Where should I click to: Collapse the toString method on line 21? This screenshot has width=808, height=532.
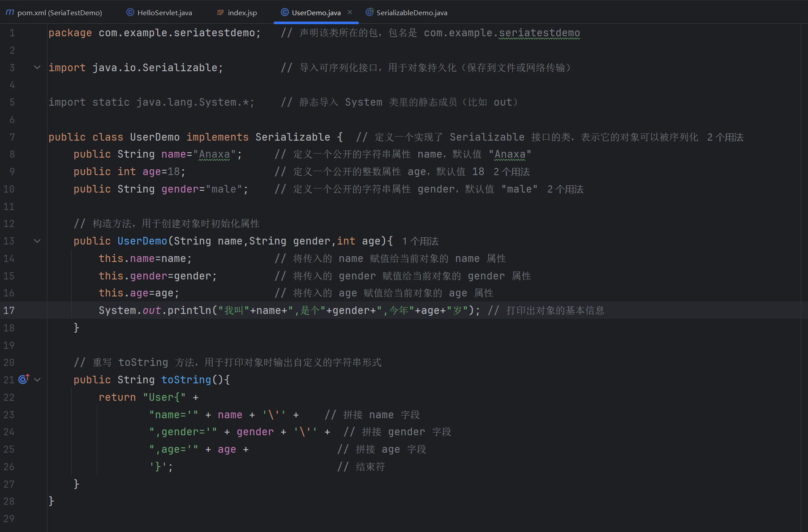[x=37, y=380]
